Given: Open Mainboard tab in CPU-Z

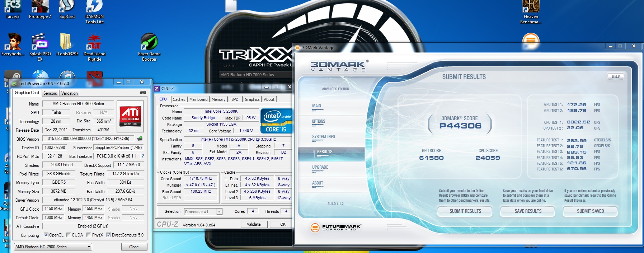Looking at the screenshot, I should (198, 99).
